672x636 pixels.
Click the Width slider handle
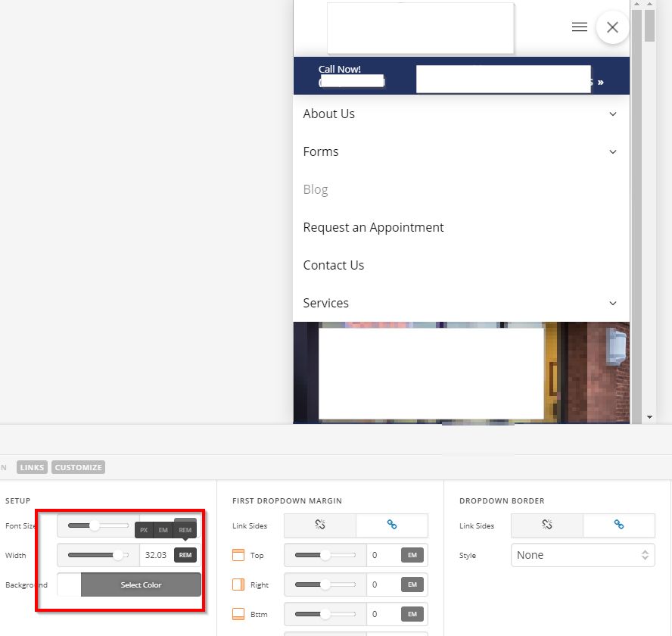coord(118,555)
